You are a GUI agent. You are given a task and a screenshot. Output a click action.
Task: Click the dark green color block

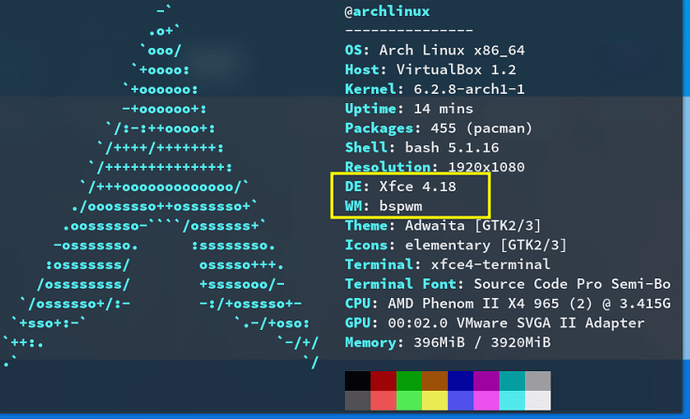tap(409, 381)
